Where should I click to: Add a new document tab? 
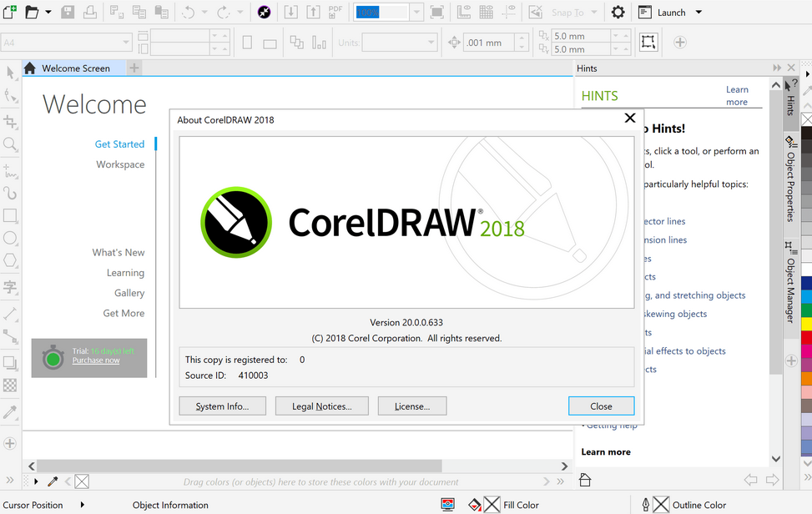[134, 68]
